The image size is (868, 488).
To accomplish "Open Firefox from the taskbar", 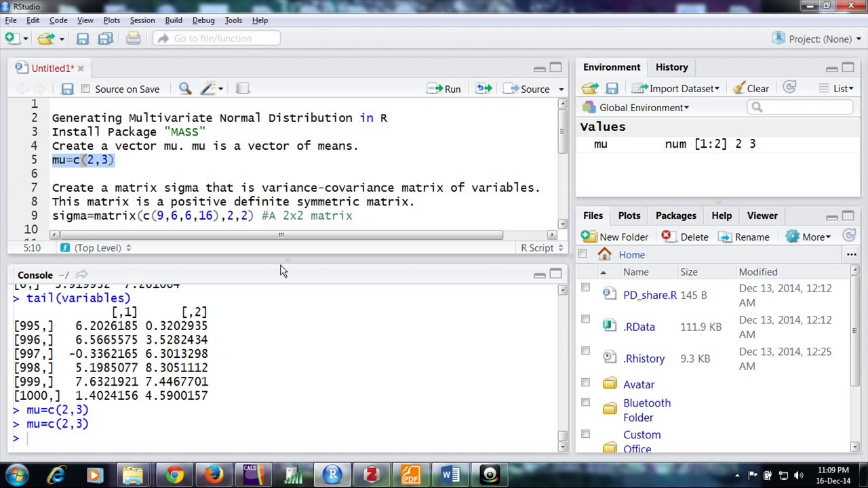I will pyautogui.click(x=214, y=474).
